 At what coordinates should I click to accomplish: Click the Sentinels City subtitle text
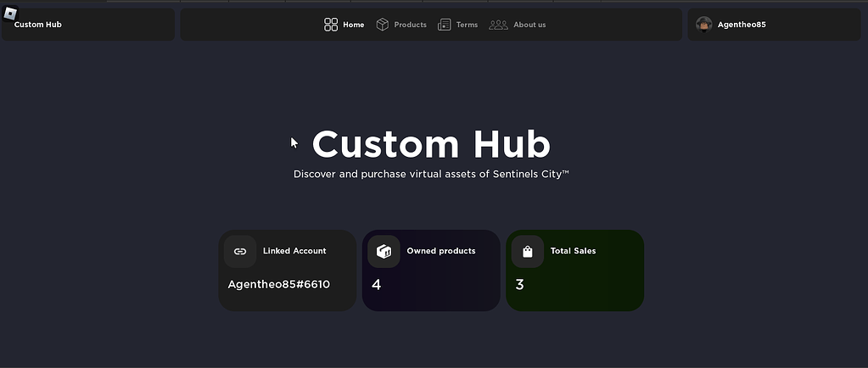pos(431,174)
